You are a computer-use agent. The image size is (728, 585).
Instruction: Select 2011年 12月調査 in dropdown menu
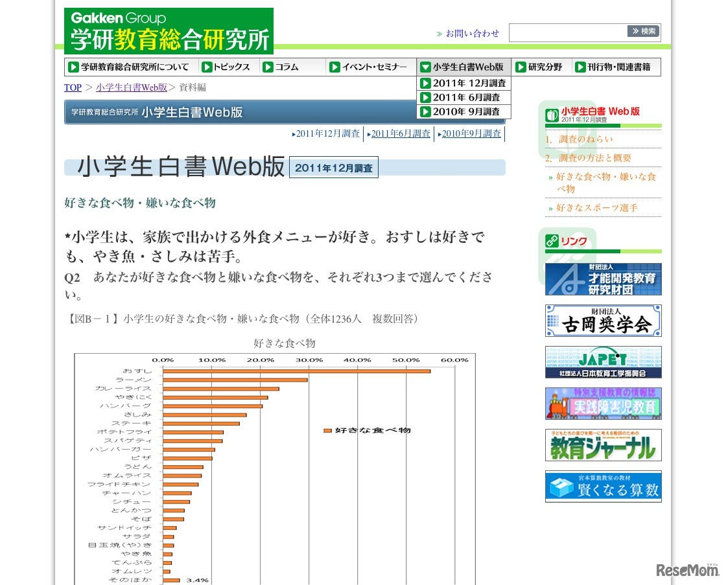pyautogui.click(x=464, y=83)
